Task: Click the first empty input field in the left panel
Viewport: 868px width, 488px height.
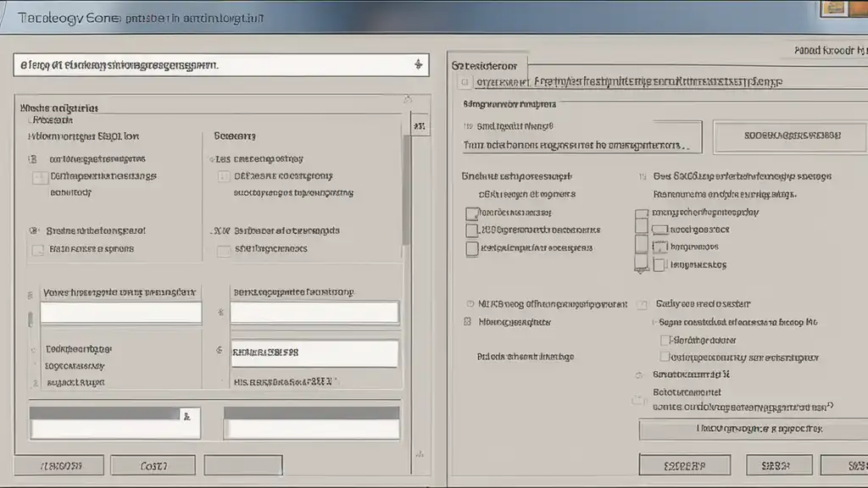Action: pos(121,312)
